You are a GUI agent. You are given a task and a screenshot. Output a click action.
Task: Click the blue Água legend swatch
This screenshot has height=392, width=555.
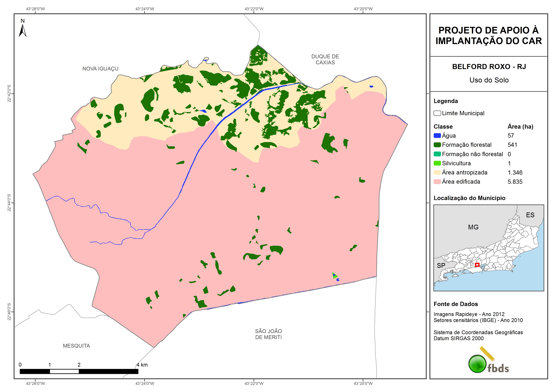coord(437,136)
